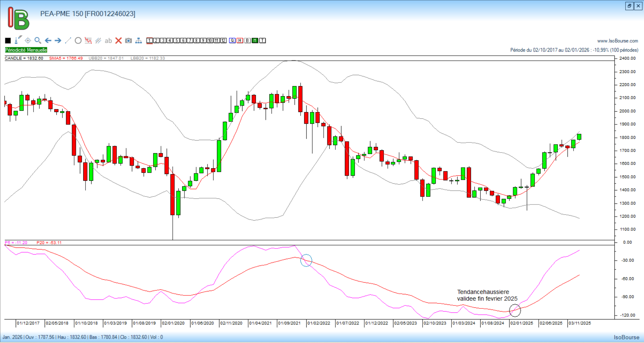
Task: Click the magnifying glass zoom tool
Action: click(38, 41)
